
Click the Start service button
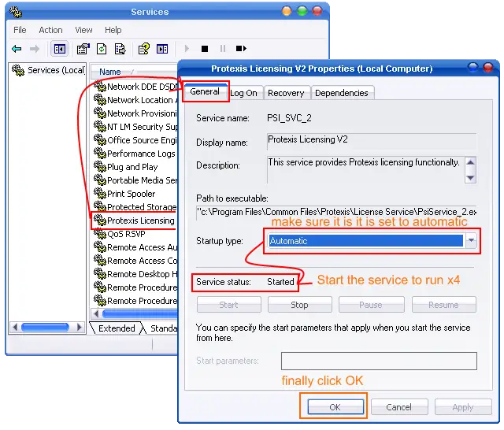point(229,305)
